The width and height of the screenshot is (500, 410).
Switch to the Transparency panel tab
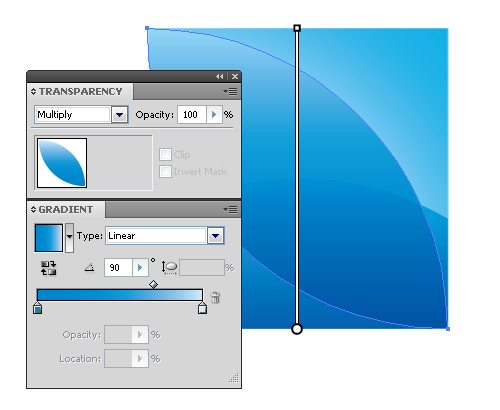coord(80,91)
